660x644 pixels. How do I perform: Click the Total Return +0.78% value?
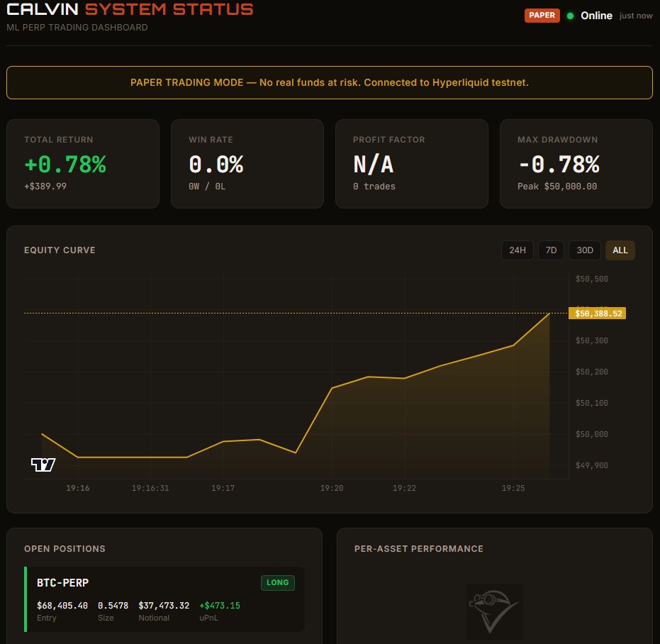[x=65, y=165]
